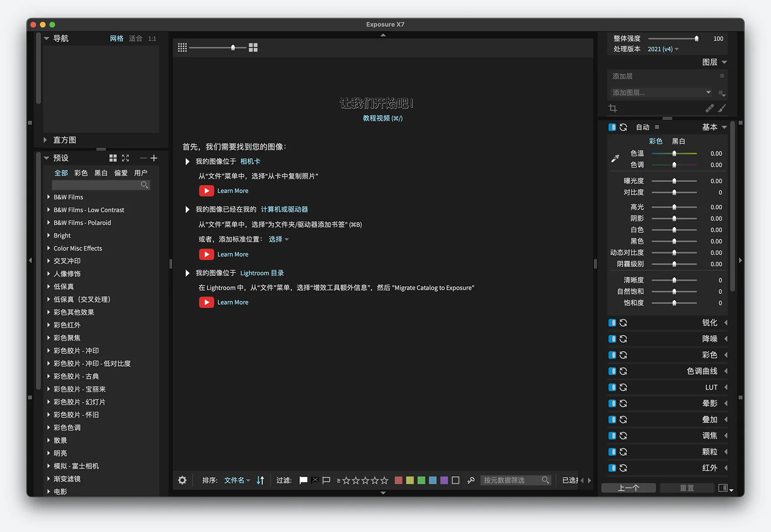Switch navigator to 网格 view
Image resolution: width=771 pixels, height=532 pixels.
tap(117, 39)
